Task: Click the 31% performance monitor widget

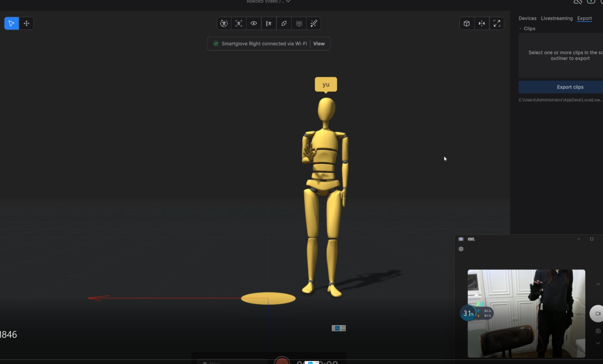Action: 477,313
